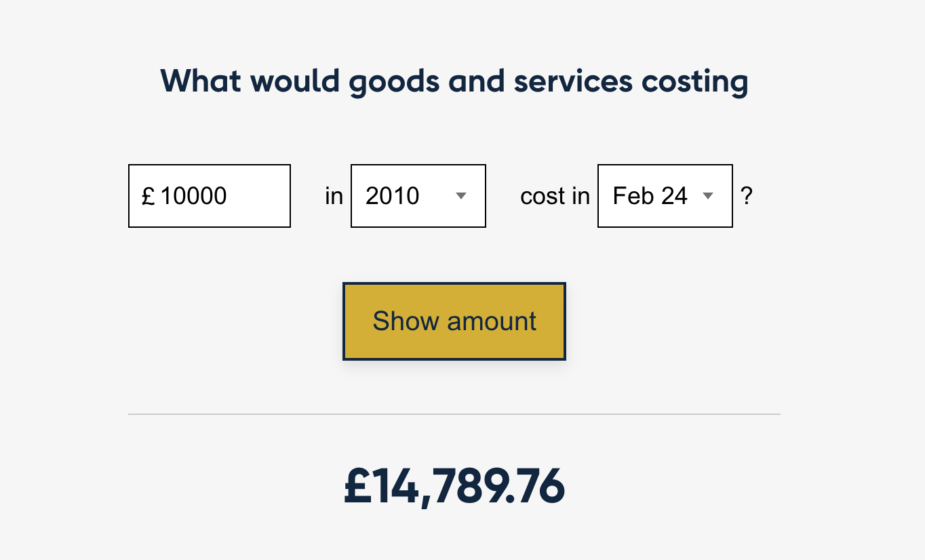The height and width of the screenshot is (560, 925).
Task: Click inside the amount box to edit 10000
Action: (x=217, y=196)
